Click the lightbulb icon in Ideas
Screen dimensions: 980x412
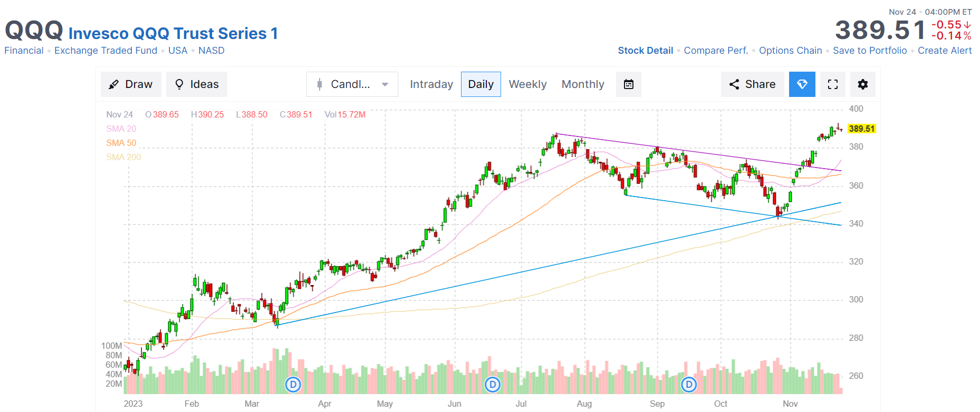point(179,84)
